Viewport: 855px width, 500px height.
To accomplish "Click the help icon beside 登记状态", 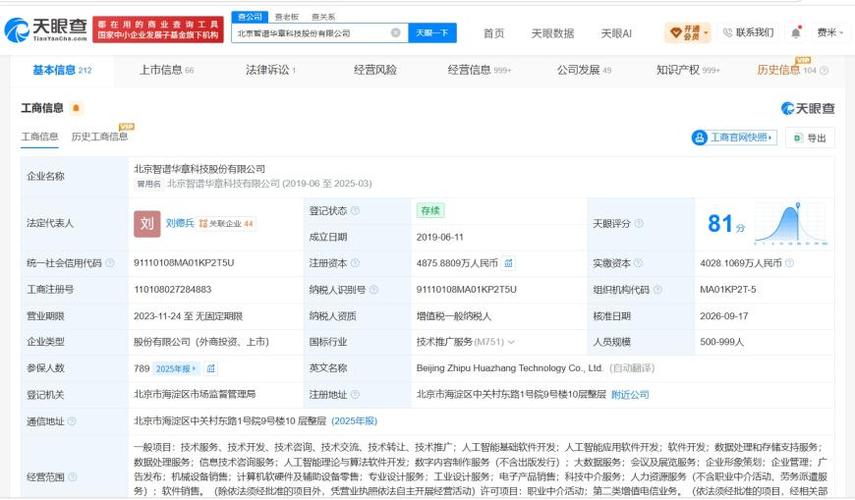I will click(x=355, y=210).
